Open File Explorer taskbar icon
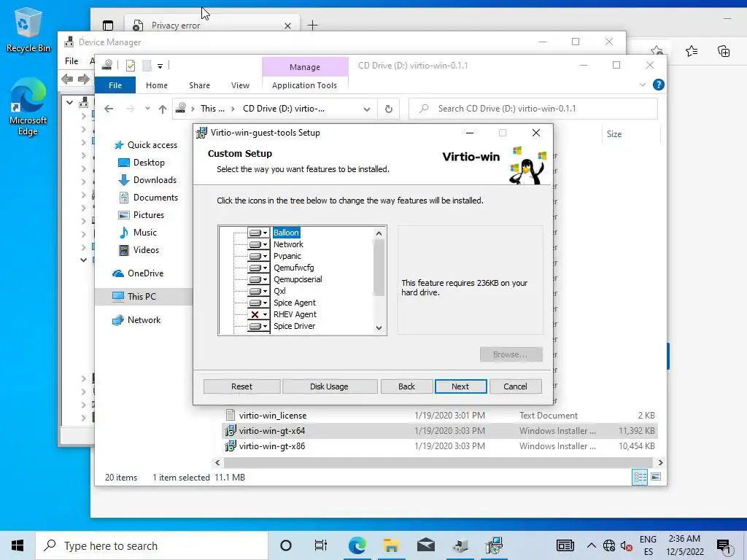The image size is (747, 560). [x=391, y=545]
